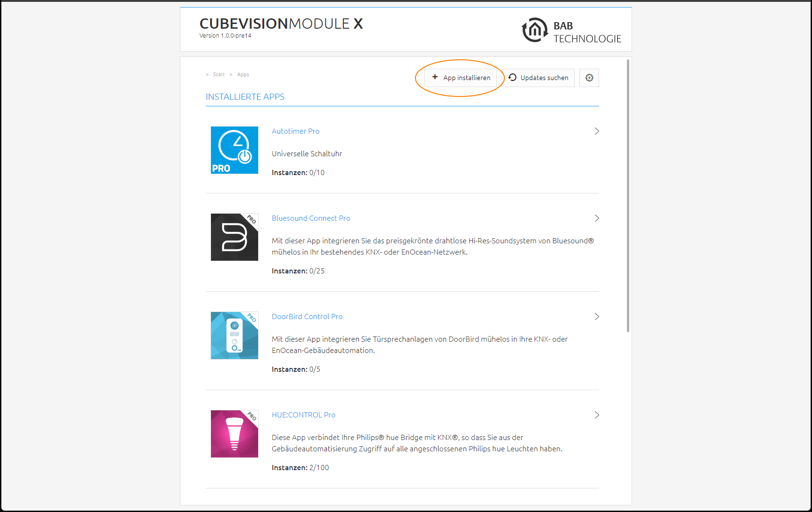Open settings with the gear icon
The width and height of the screenshot is (812, 512).
(589, 78)
